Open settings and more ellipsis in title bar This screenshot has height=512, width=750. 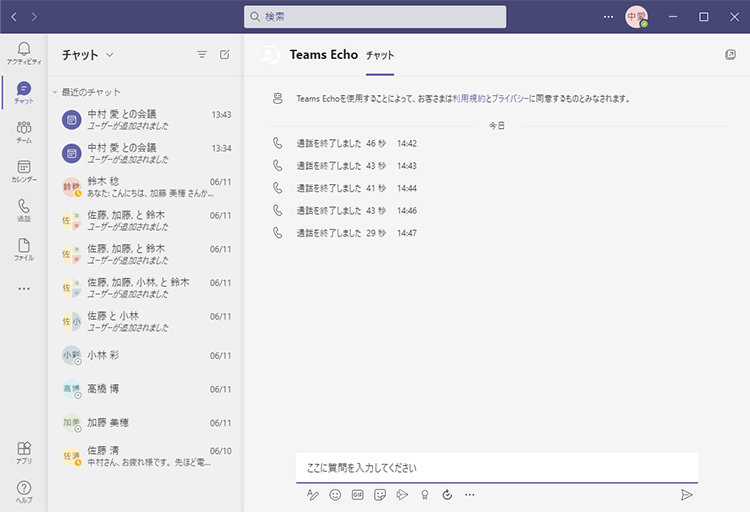[608, 17]
